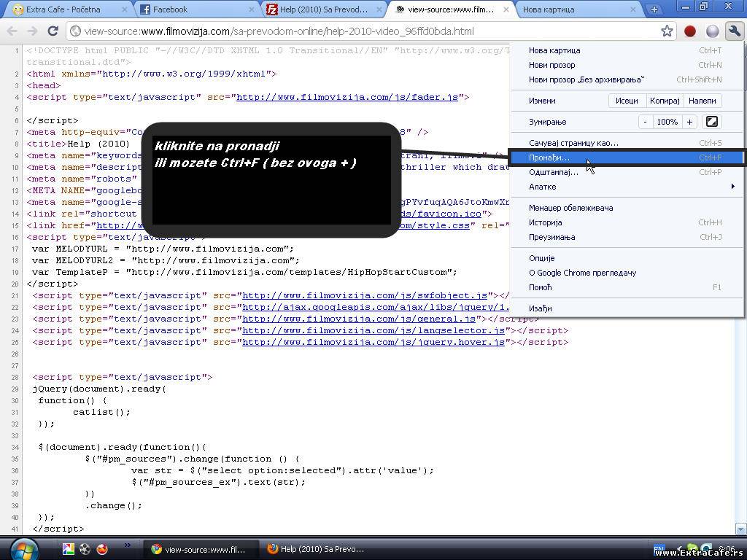The width and height of the screenshot is (747, 560).
Task: Click the gray globe extension icon
Action: [x=712, y=31]
